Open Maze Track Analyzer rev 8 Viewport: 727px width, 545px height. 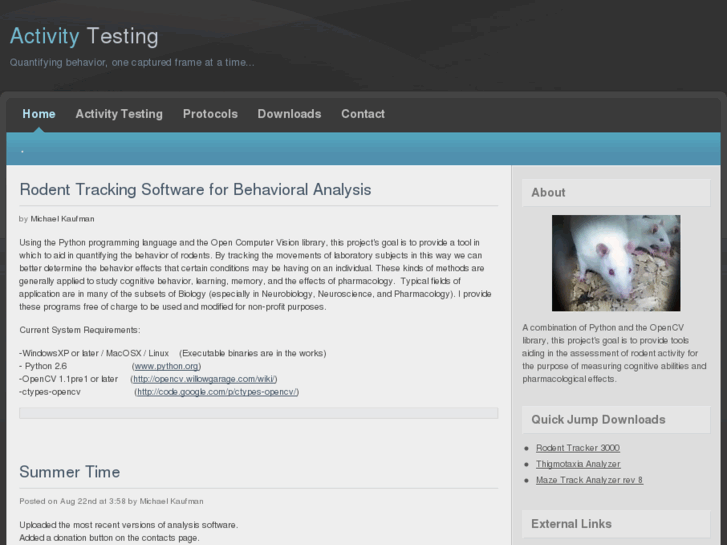point(589,480)
